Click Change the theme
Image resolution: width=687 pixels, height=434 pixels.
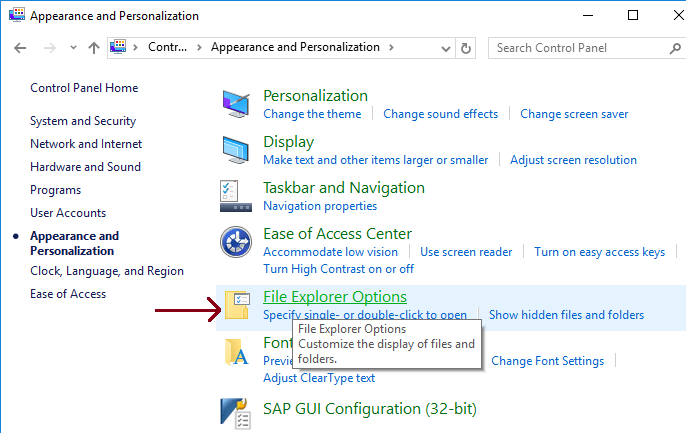[x=312, y=114]
